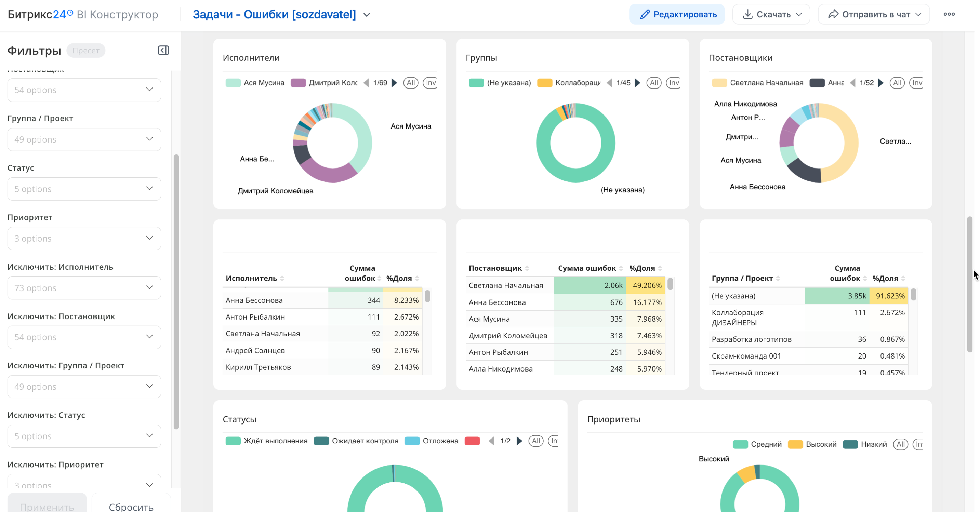980x512 pixels.
Task: Sort Постановщик table by %Доля
Action: (x=660, y=268)
